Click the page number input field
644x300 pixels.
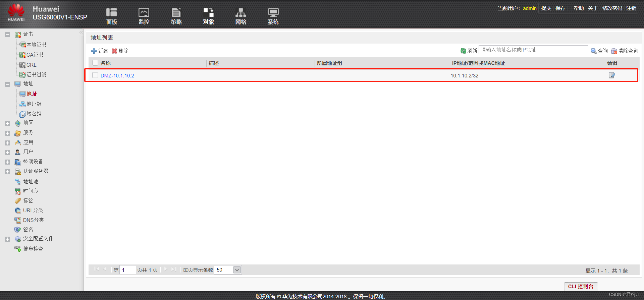[127, 270]
